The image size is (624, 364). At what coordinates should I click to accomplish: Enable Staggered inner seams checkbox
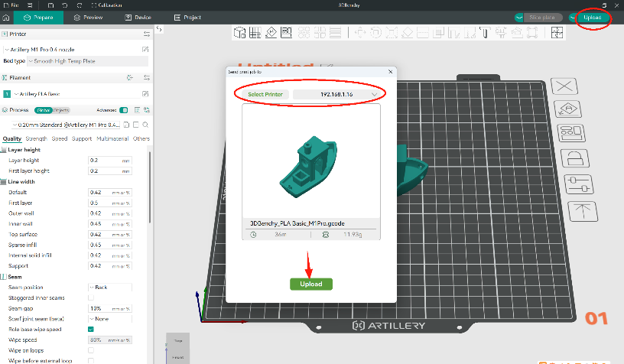91,297
